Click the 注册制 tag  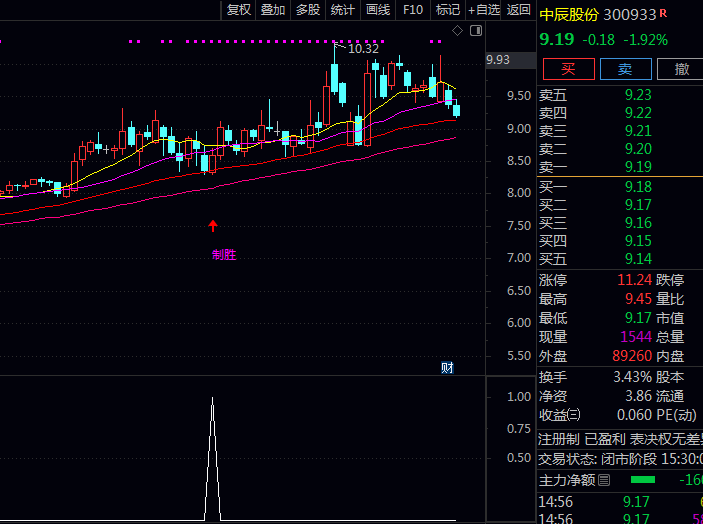[x=559, y=439]
